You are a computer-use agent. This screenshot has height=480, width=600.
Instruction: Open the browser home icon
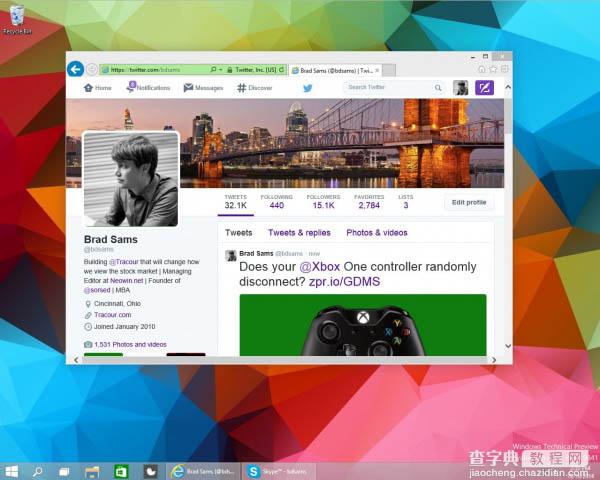point(482,69)
